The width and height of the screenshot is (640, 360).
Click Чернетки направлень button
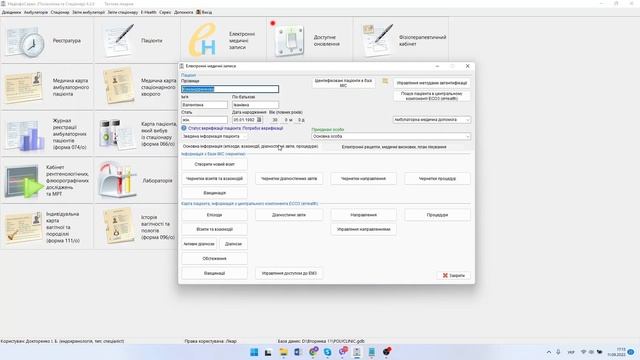point(363,178)
